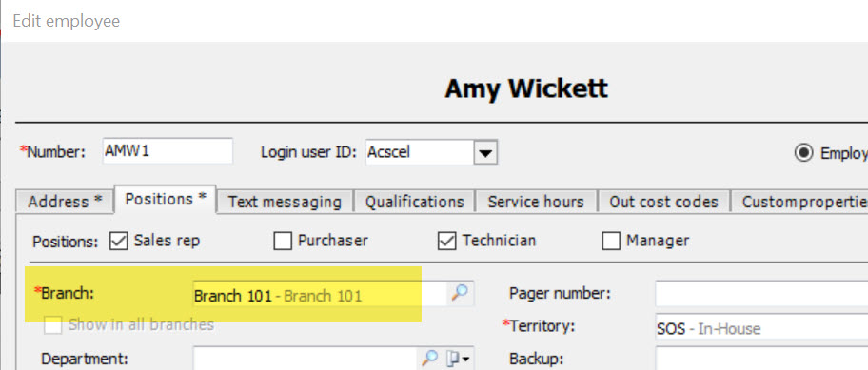868x370 pixels.
Task: Click the Amy Wickett employee name heading
Action: tap(526, 88)
